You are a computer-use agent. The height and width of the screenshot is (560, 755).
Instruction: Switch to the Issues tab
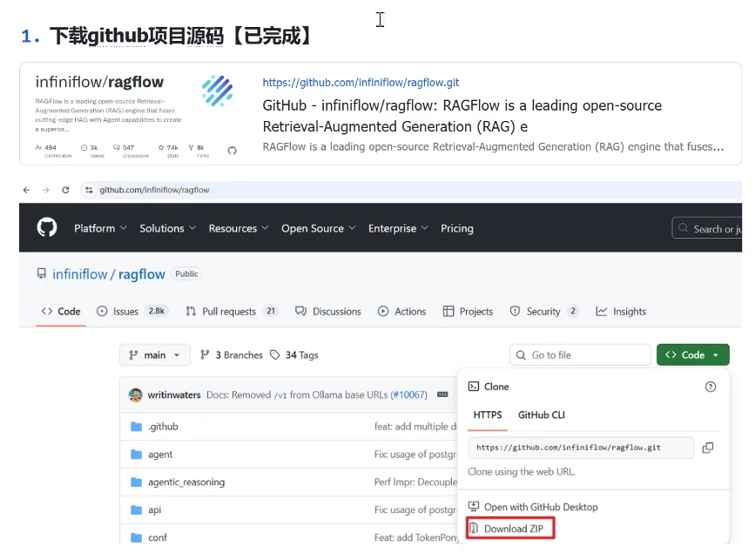(x=132, y=312)
